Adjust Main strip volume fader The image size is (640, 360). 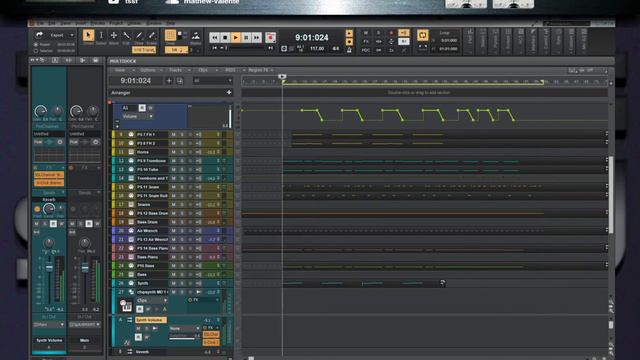[85, 268]
